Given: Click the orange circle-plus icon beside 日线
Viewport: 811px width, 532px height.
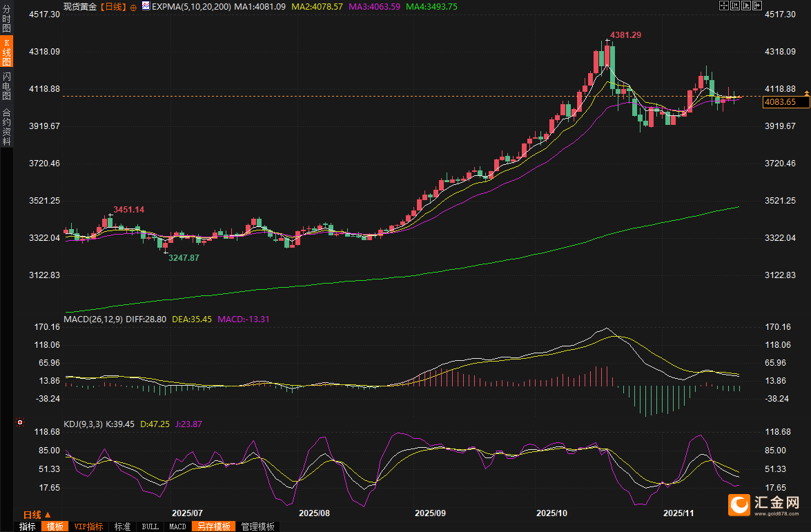Looking at the screenshot, I should pos(134,6).
